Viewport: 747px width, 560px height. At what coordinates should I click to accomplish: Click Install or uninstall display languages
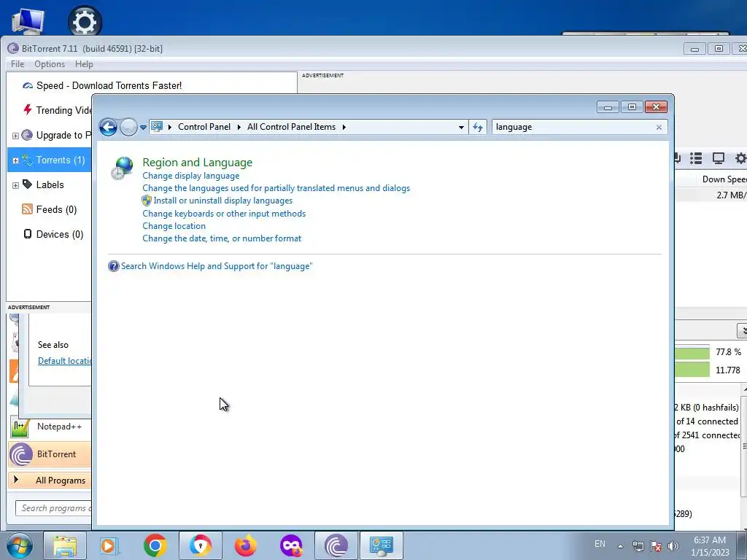[x=223, y=201]
